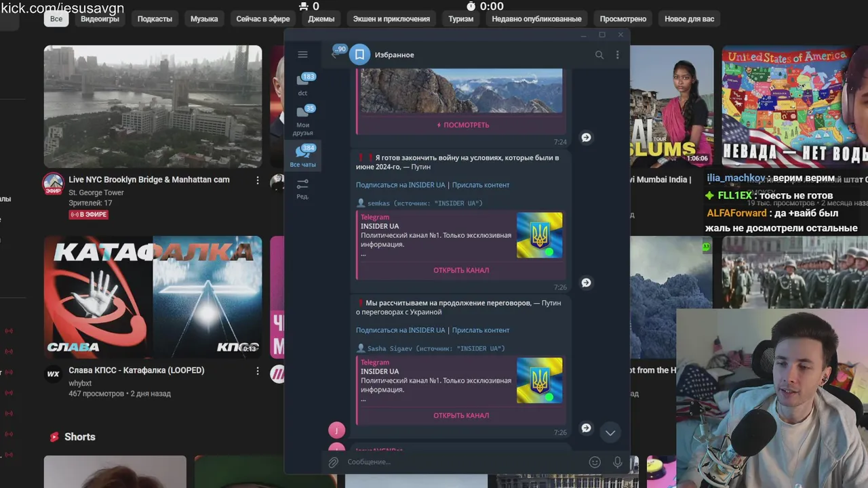This screenshot has height=488, width=868.
Task: Select the Видеоигры filter chip
Action: click(x=100, y=19)
